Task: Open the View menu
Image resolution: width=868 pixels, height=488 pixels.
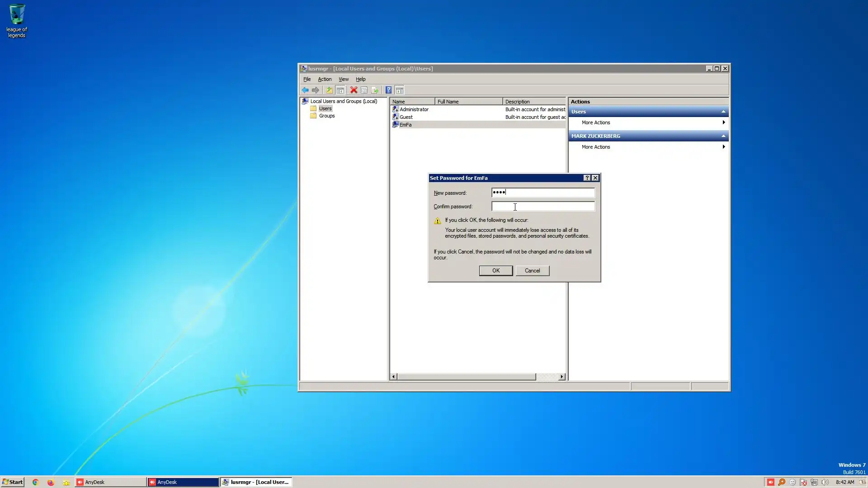Action: (343, 79)
